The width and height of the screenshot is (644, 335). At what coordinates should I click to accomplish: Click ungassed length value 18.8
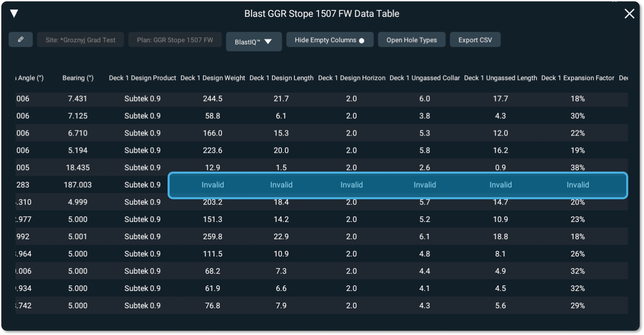coord(501,237)
